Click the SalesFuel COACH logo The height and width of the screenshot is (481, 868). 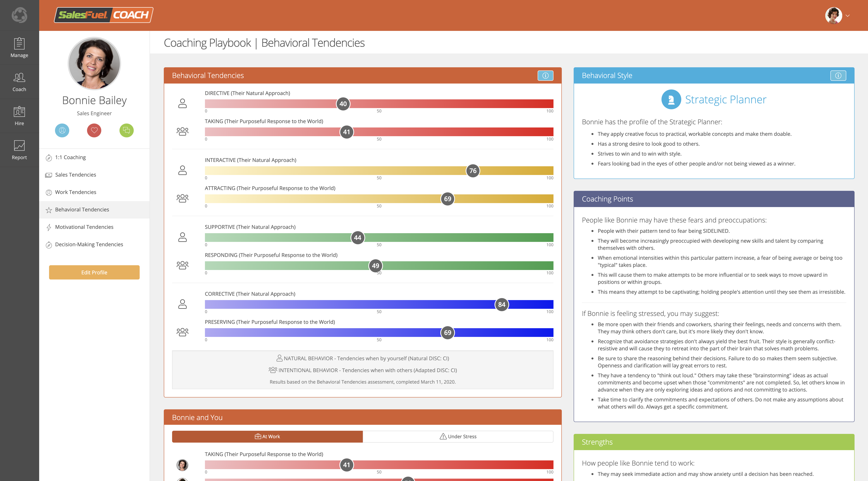pyautogui.click(x=103, y=15)
